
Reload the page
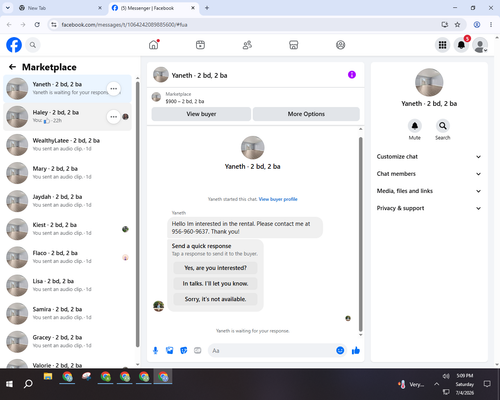click(x=37, y=25)
